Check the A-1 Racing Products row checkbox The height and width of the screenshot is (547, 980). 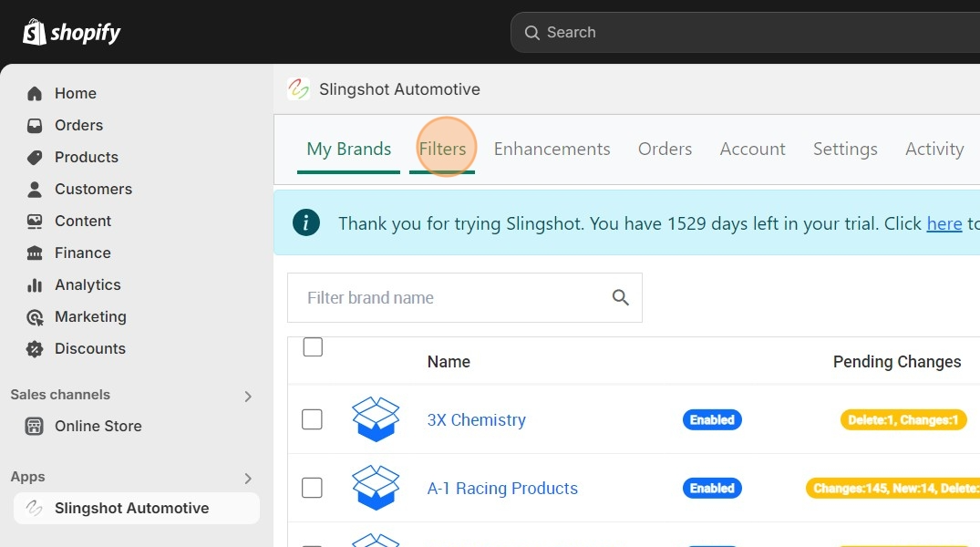312,488
